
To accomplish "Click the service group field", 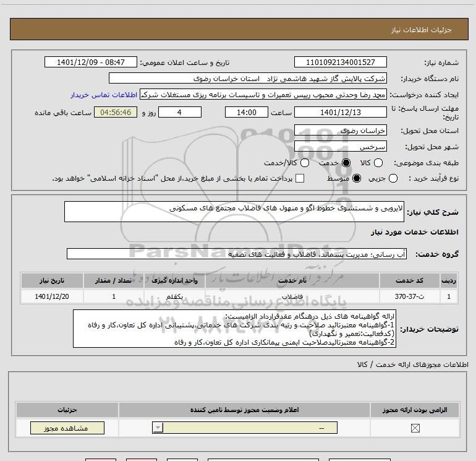I will coord(237,254).
